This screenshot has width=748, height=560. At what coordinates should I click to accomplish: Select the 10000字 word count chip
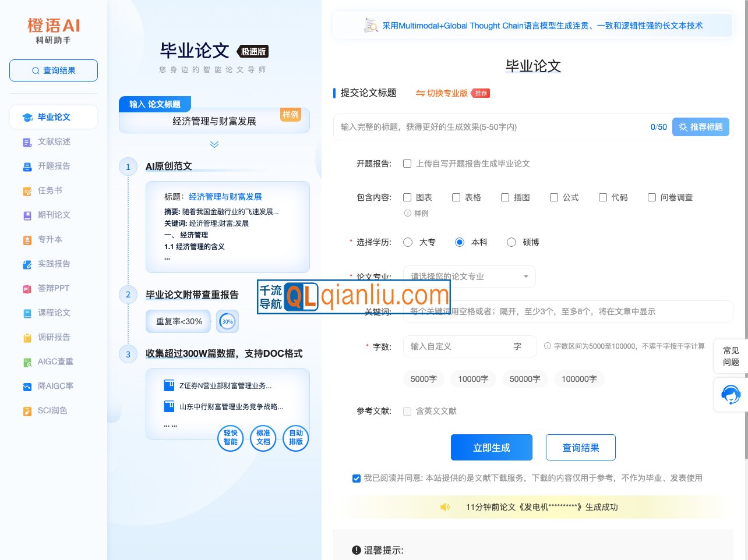473,379
